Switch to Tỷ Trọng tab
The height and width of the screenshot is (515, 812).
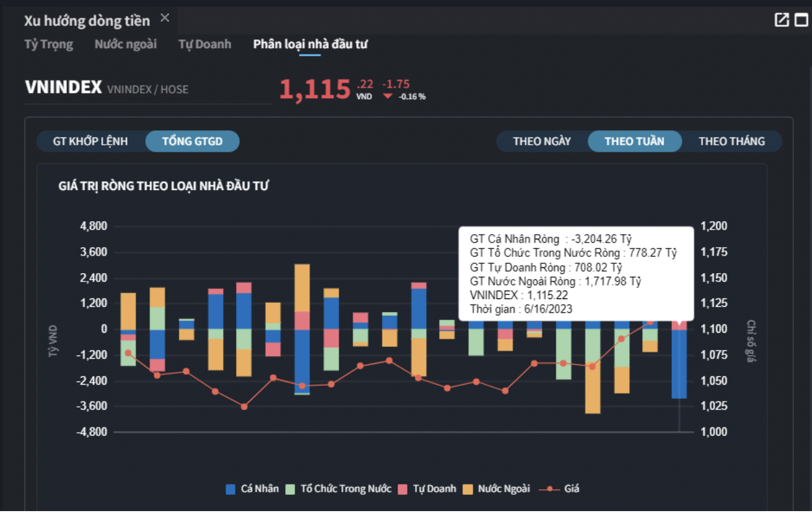click(49, 44)
